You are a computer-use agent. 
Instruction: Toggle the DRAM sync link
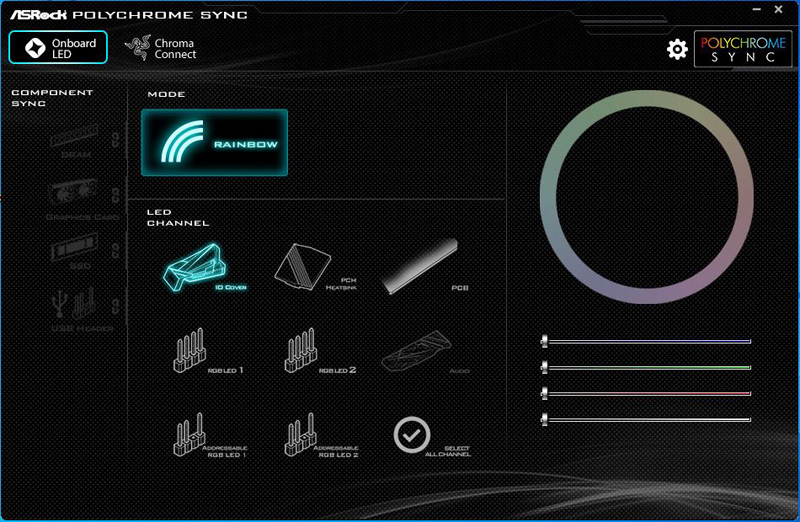[116, 140]
